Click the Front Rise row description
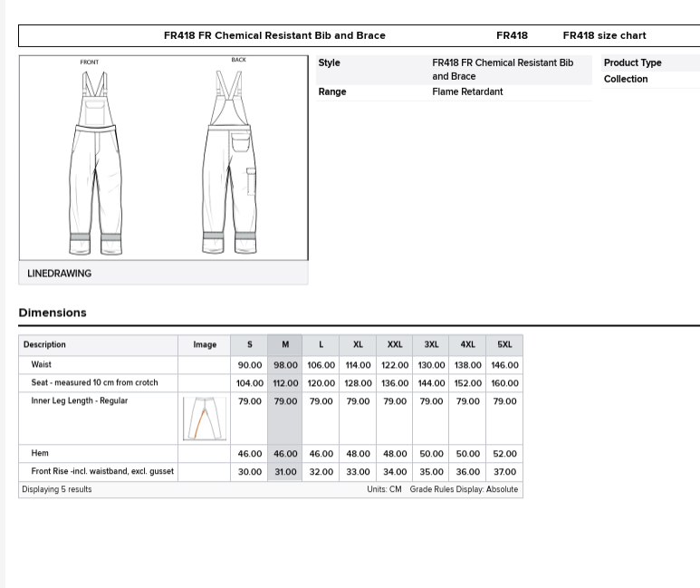The height and width of the screenshot is (588, 700). [102, 472]
